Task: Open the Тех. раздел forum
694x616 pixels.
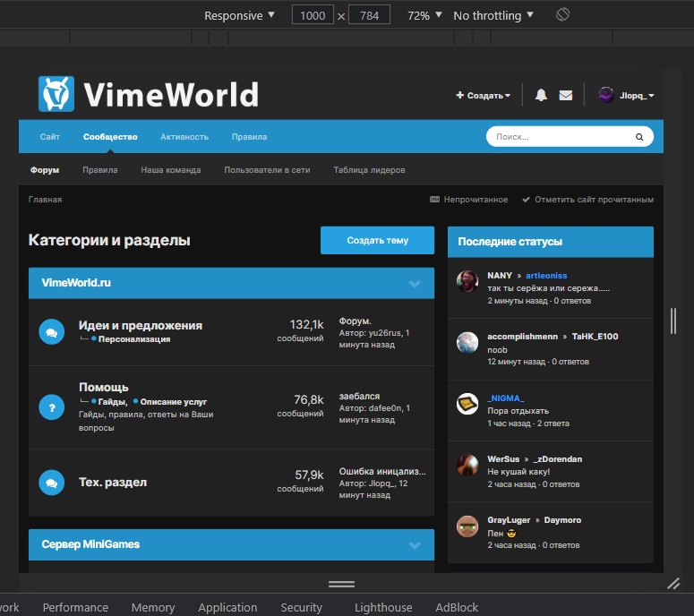Action: [113, 483]
